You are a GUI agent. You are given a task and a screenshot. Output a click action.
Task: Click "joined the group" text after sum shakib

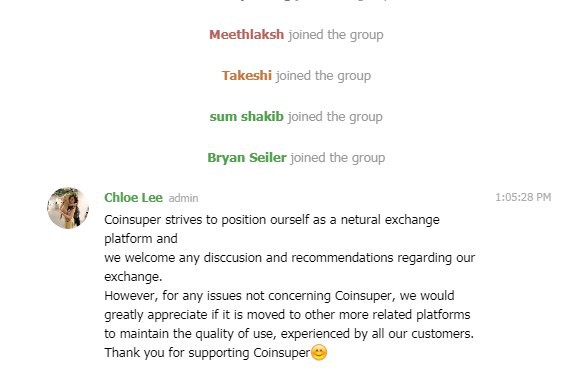coord(335,117)
